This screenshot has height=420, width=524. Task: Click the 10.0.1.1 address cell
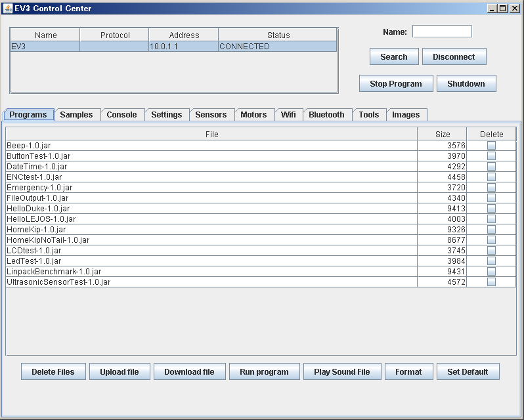tap(183, 47)
